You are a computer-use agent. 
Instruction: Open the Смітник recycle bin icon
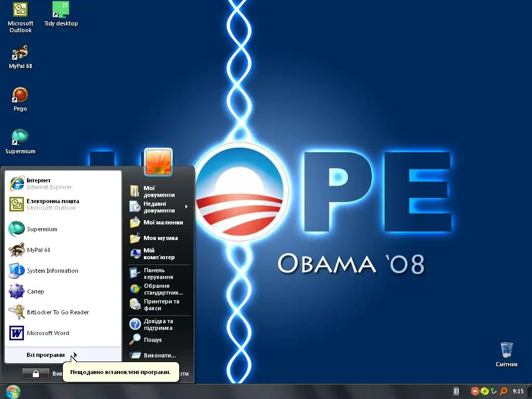507,354
